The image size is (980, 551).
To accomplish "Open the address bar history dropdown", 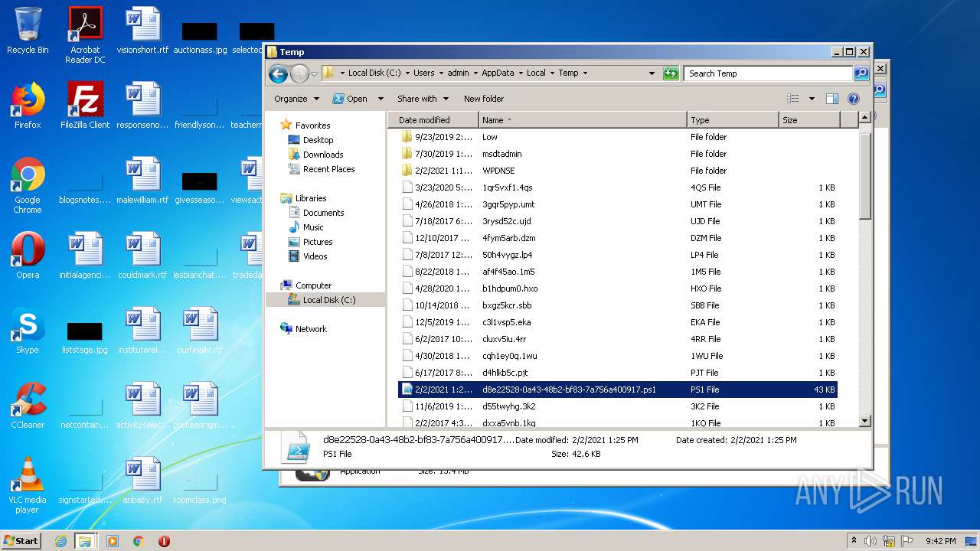I will pyautogui.click(x=652, y=73).
